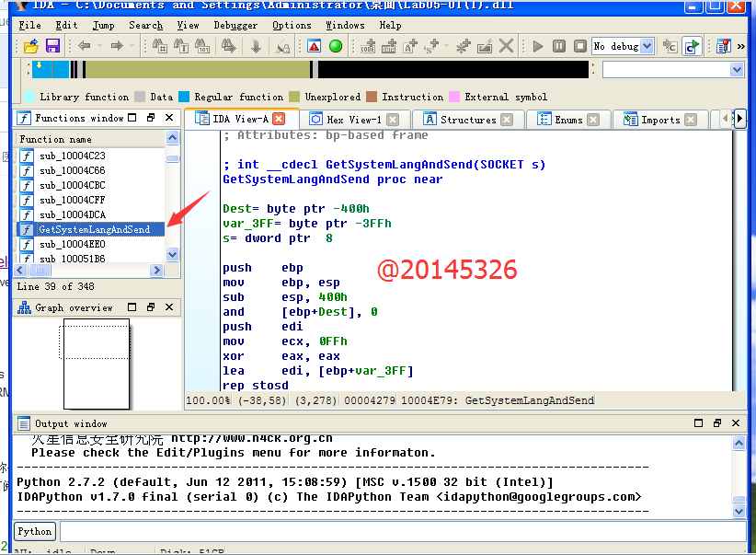The height and width of the screenshot is (555, 756).
Task: Click the open file folder icon
Action: tap(30, 46)
